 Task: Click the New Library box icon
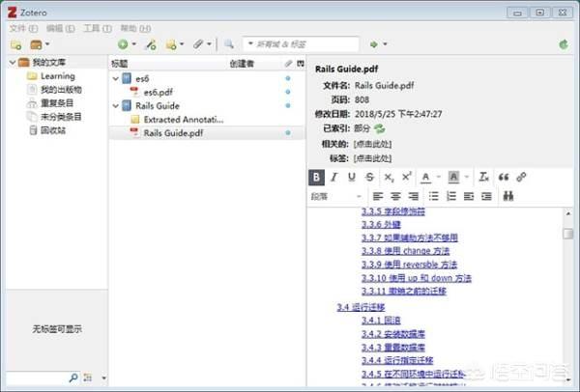coord(36,44)
